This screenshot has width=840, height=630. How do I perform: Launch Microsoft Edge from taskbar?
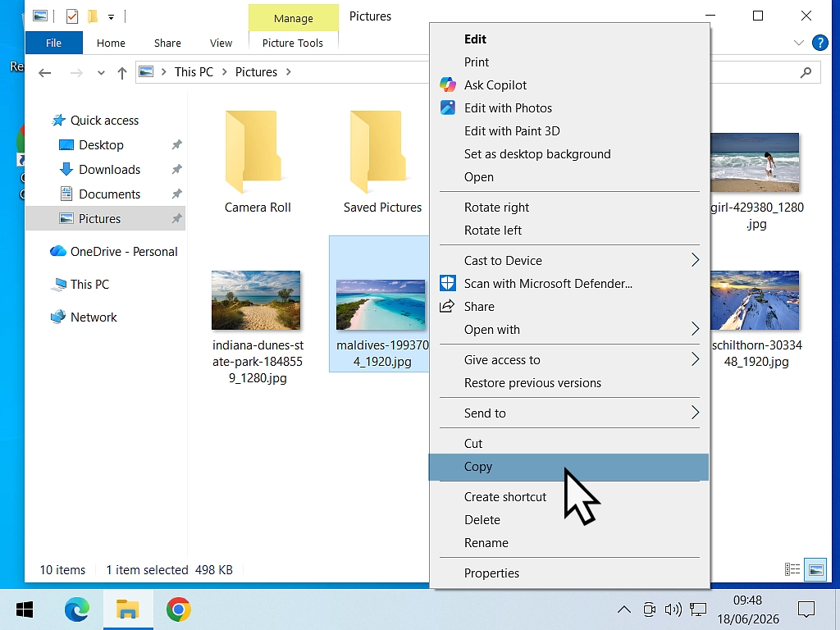coord(76,609)
